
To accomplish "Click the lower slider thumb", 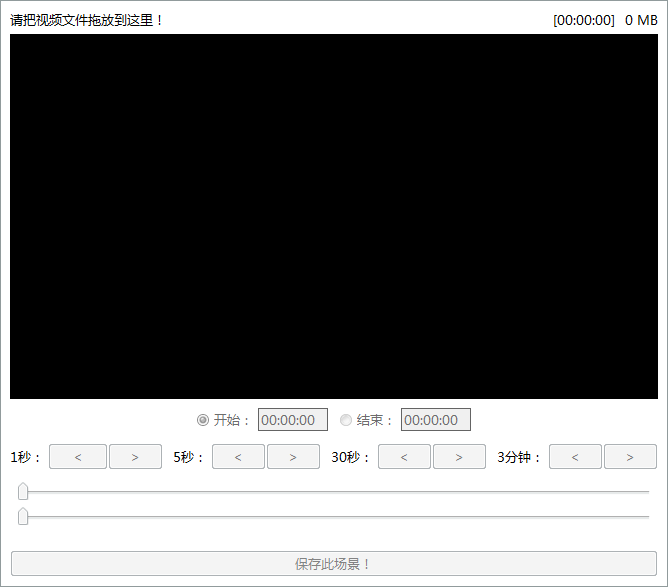I will click(23, 517).
